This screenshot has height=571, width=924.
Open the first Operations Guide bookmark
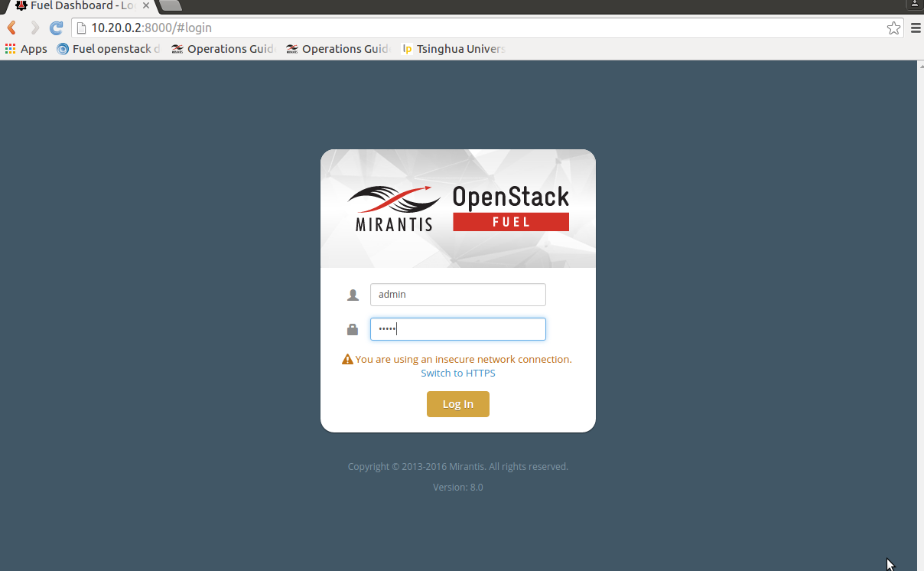click(223, 49)
